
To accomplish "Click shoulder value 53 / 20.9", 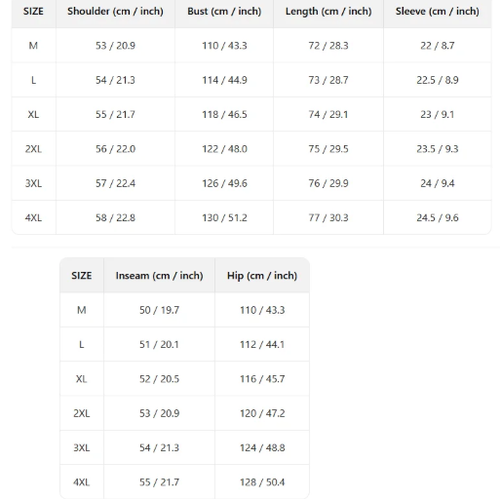I will (x=115, y=45).
